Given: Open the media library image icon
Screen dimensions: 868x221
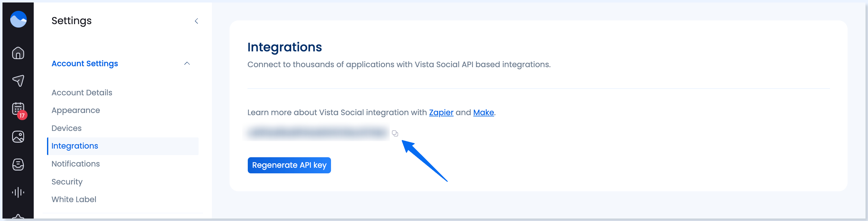Looking at the screenshot, I should point(18,136).
